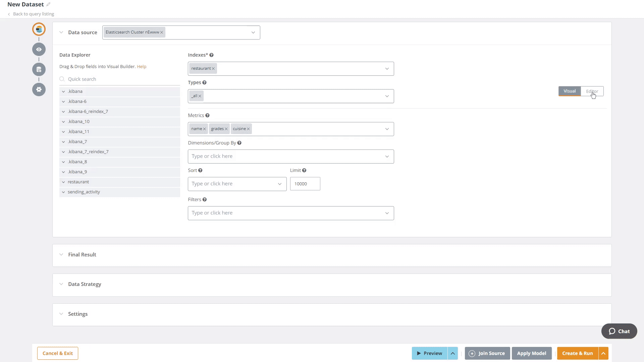
Task: Click the help icon next to Indexes
Action: click(211, 55)
